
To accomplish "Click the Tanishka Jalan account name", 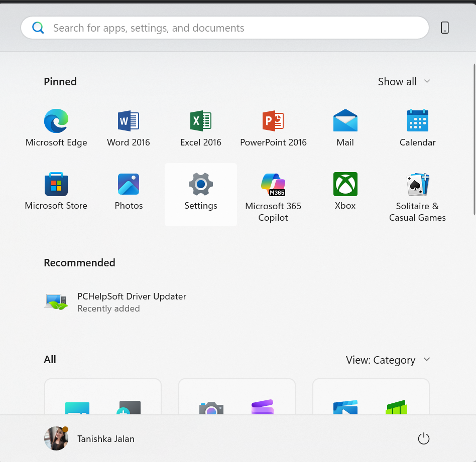I will [x=105, y=439].
